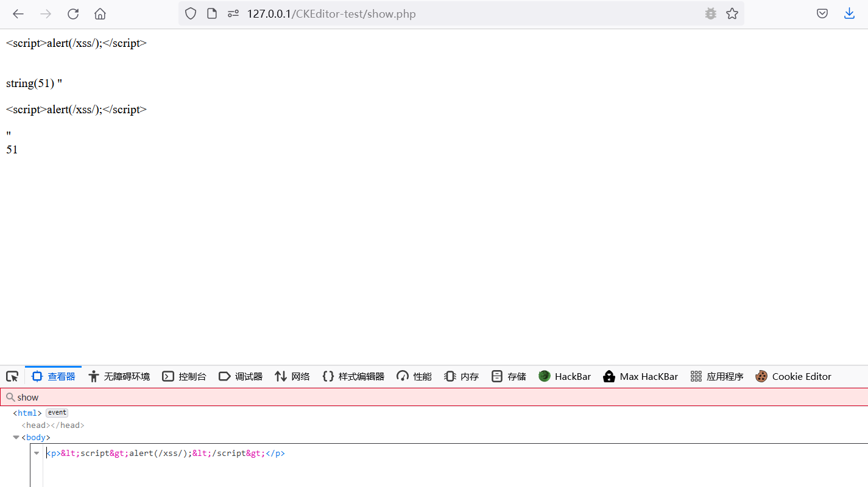
Task: Click the event badge on the html element
Action: [x=57, y=412]
